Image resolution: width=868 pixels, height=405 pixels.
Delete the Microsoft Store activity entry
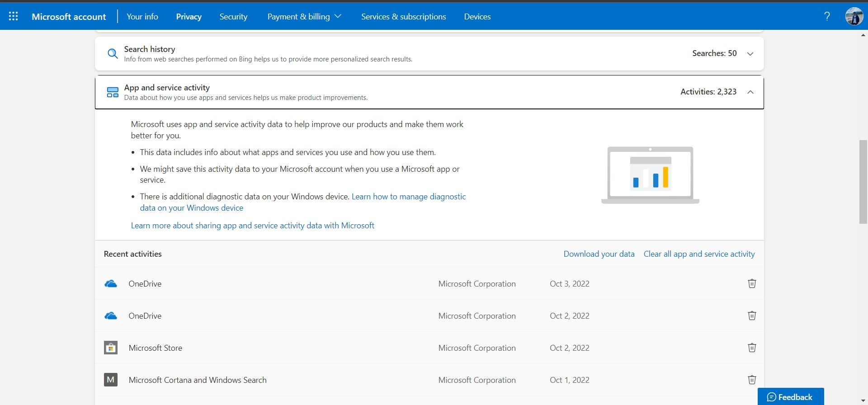pyautogui.click(x=752, y=348)
